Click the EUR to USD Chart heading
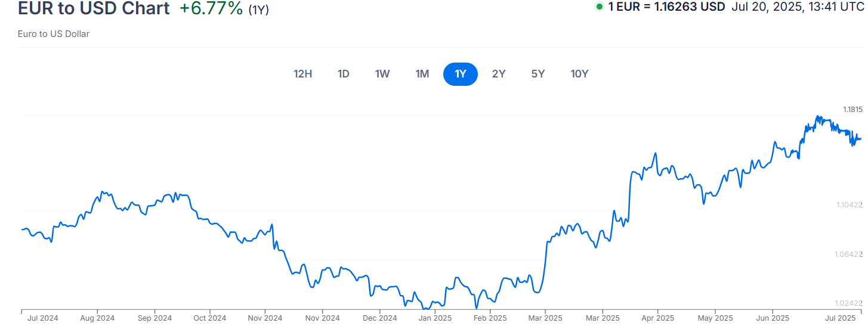The height and width of the screenshot is (329, 868). (94, 8)
